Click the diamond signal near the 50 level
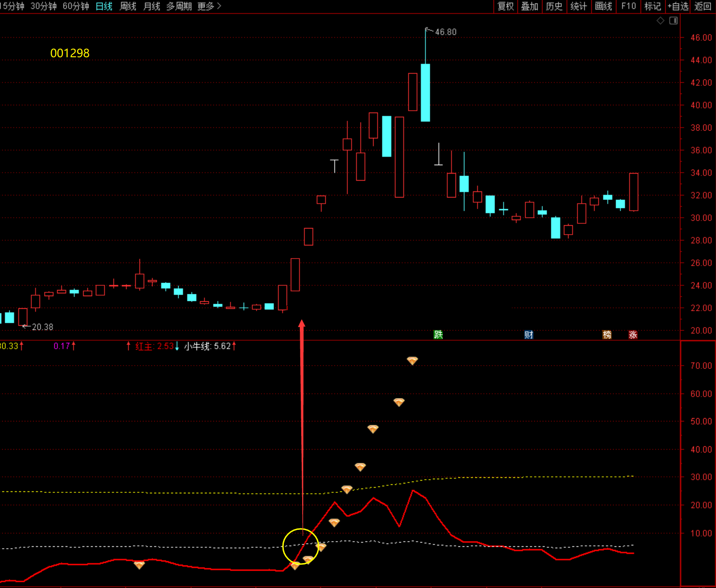716x588 pixels. tap(373, 429)
